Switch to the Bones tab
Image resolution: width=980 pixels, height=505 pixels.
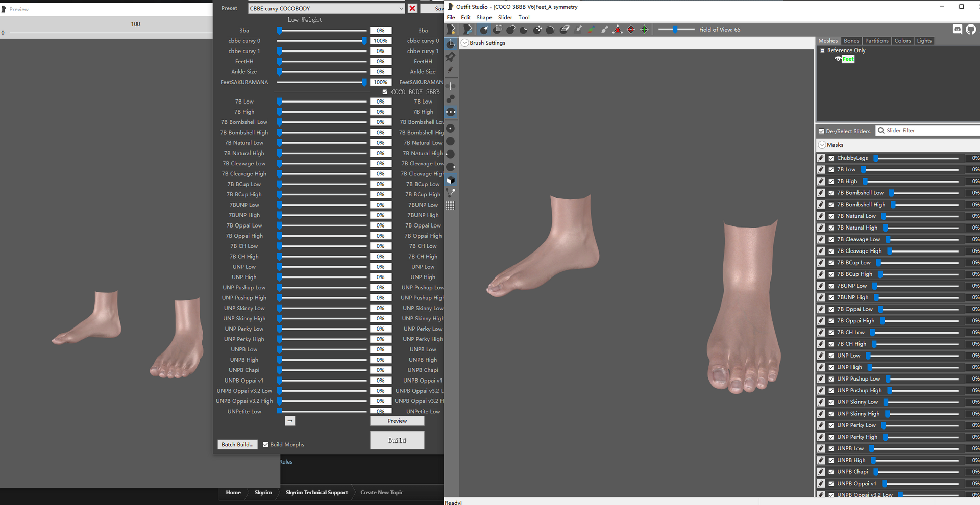point(851,41)
